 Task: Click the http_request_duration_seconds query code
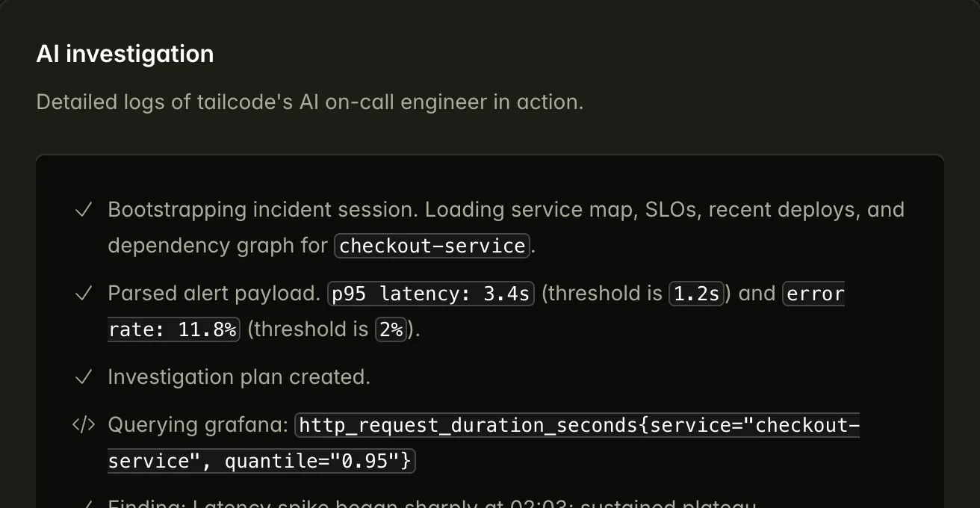[x=577, y=425]
